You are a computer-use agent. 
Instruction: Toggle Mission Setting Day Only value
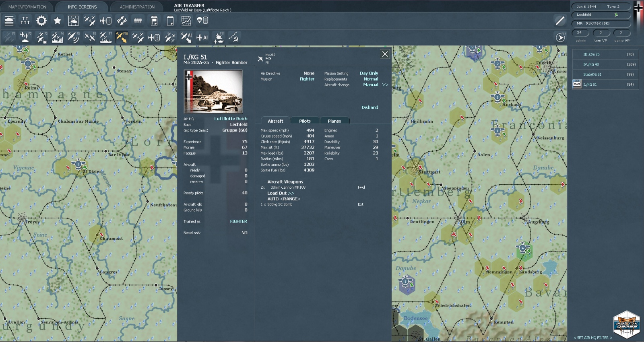[369, 73]
